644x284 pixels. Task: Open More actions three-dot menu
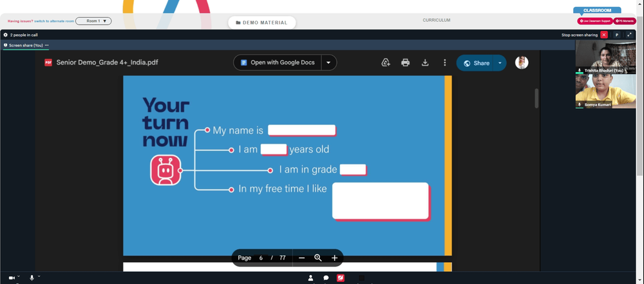pyautogui.click(x=444, y=62)
